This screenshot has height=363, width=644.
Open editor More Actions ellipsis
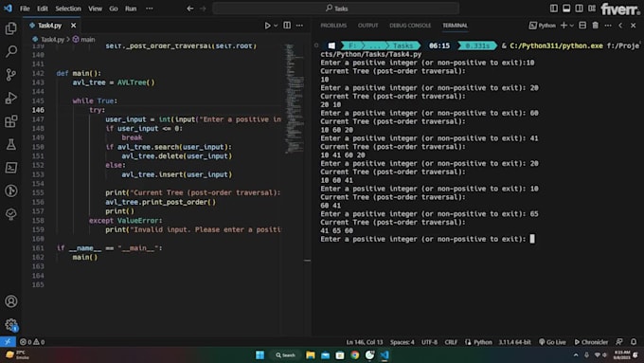point(299,26)
